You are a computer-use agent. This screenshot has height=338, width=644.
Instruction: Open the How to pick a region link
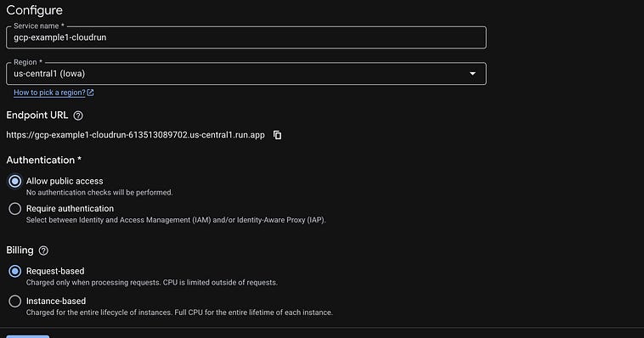click(x=54, y=93)
